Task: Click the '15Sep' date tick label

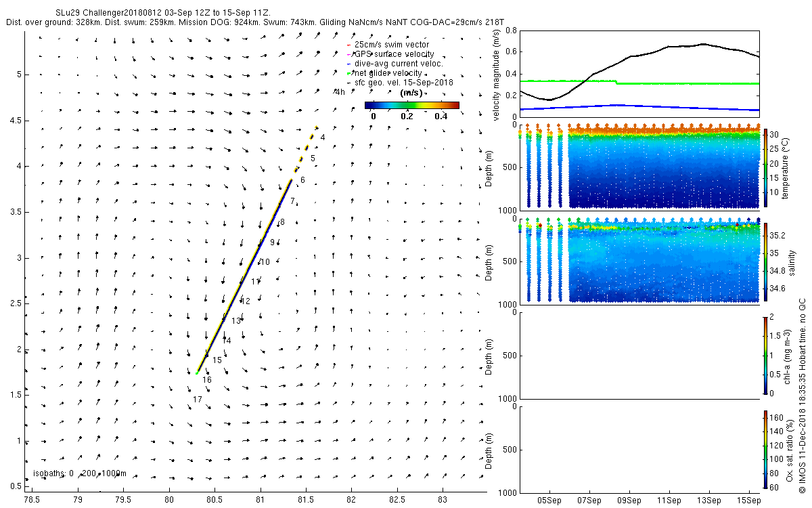Action: tap(749, 501)
